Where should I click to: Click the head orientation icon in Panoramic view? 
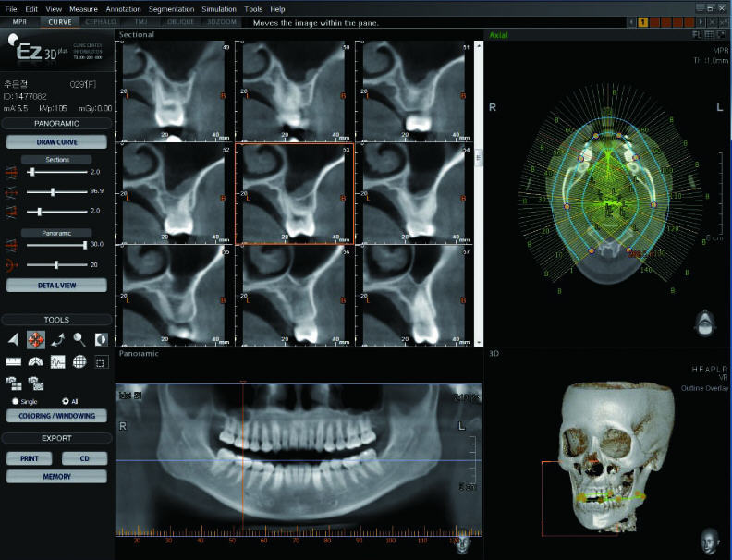click(x=464, y=543)
